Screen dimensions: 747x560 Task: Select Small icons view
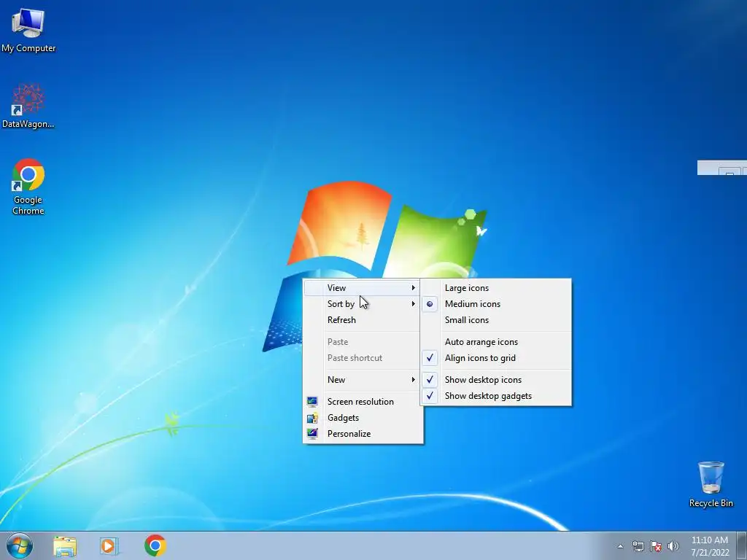click(x=496, y=320)
